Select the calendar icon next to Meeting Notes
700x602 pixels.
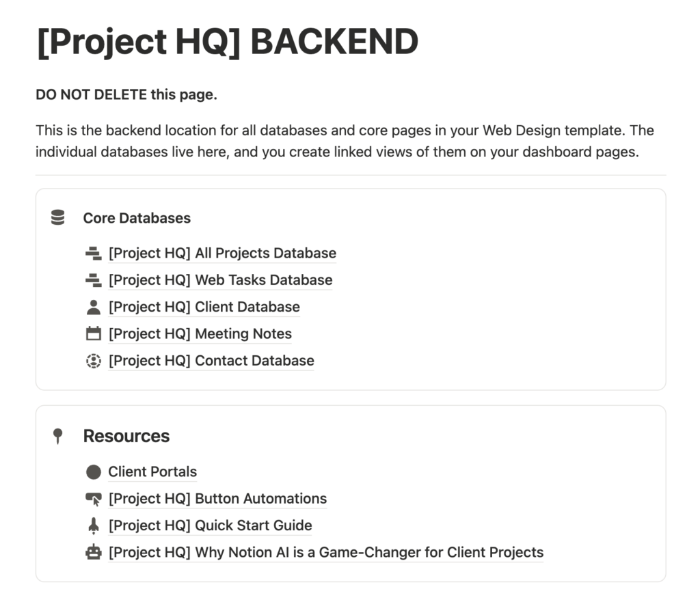coord(93,333)
